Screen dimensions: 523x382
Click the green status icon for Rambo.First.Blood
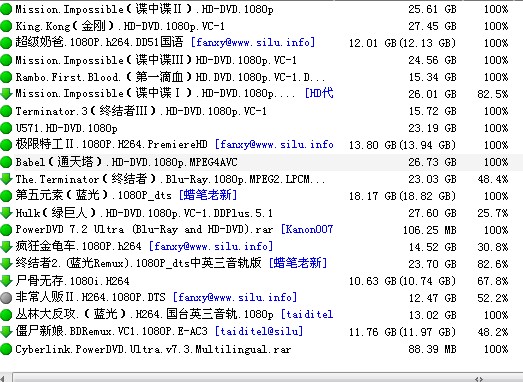(6, 77)
